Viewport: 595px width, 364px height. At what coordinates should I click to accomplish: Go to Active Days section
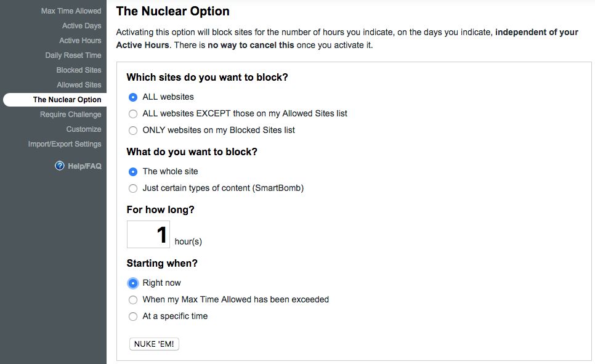coord(81,26)
